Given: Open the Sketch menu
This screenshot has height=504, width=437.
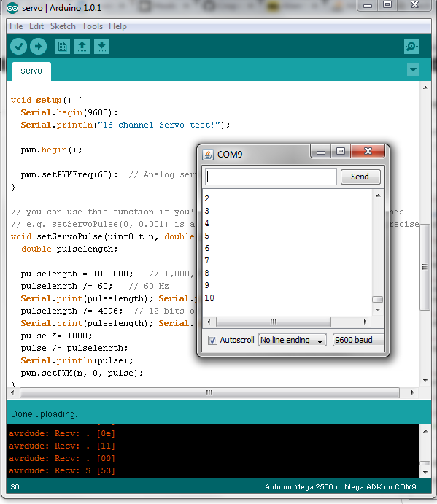Looking at the screenshot, I should pyautogui.click(x=63, y=26).
